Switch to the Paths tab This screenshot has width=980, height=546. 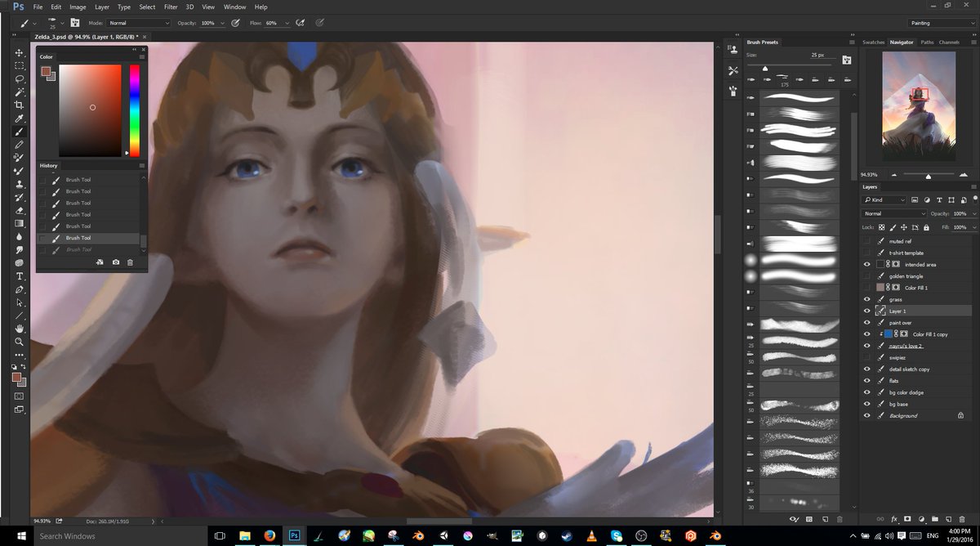point(927,42)
